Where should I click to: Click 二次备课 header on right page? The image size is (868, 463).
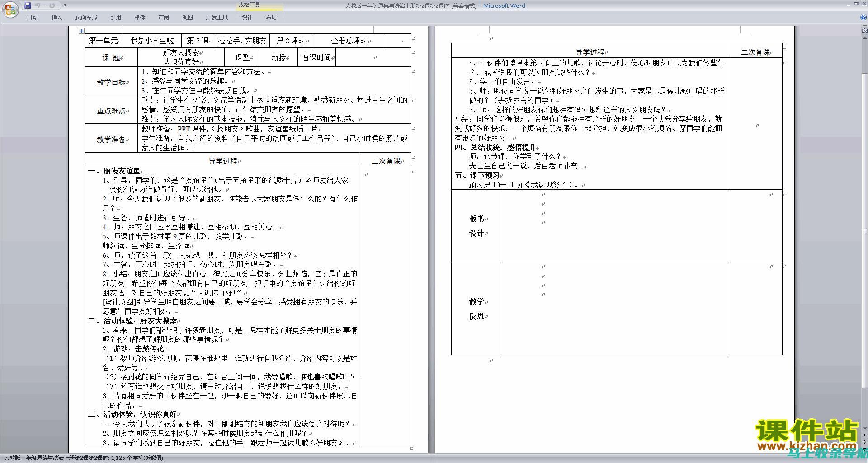[755, 52]
